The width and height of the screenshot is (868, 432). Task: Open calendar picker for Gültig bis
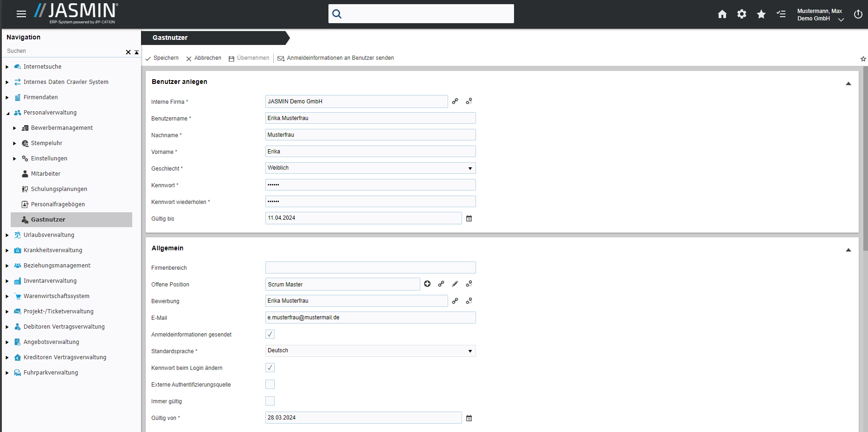tap(469, 218)
